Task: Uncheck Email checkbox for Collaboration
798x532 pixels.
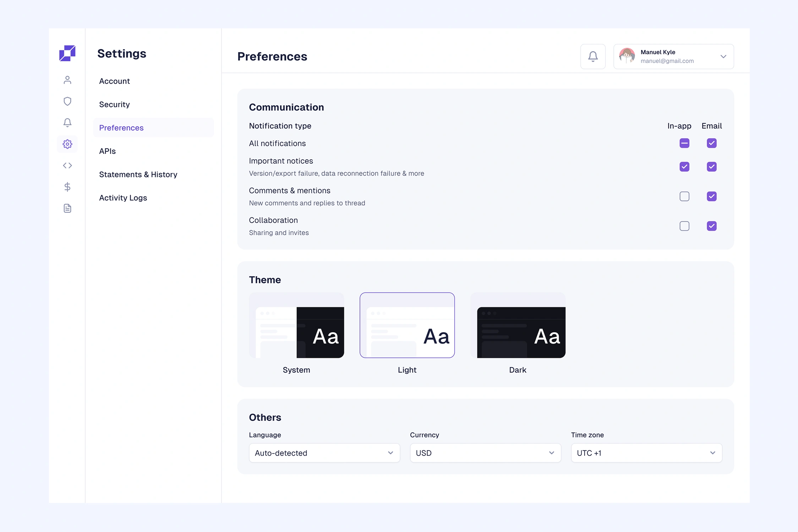Action: coord(711,226)
